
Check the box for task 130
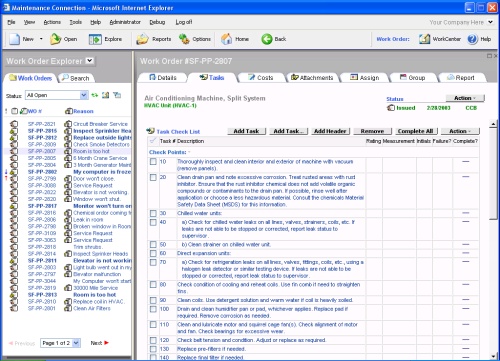pyautogui.click(x=153, y=349)
